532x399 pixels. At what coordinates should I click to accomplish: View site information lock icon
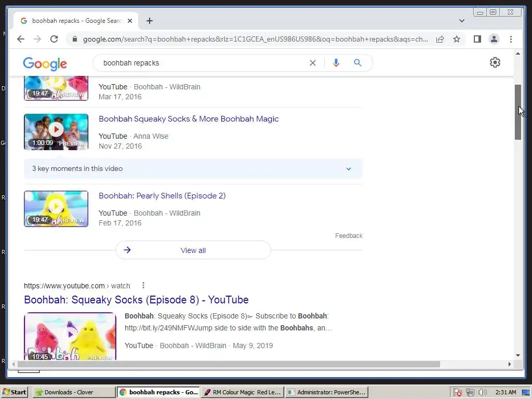point(75,39)
